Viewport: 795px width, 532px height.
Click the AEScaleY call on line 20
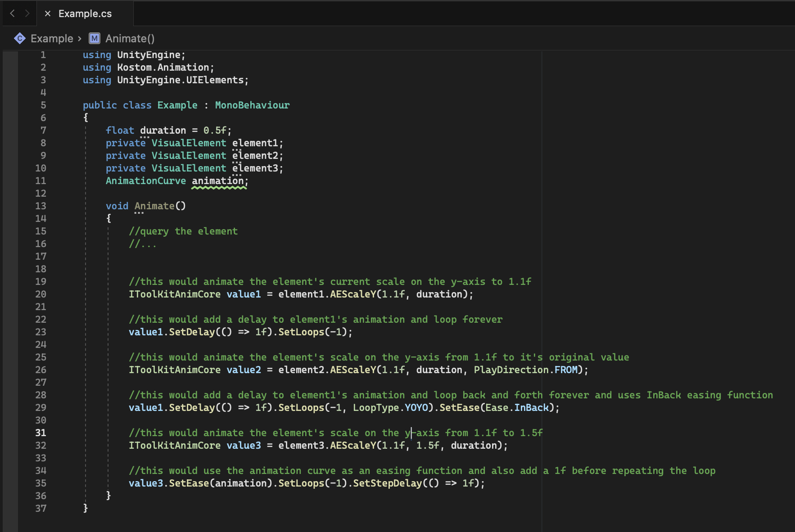tap(353, 294)
